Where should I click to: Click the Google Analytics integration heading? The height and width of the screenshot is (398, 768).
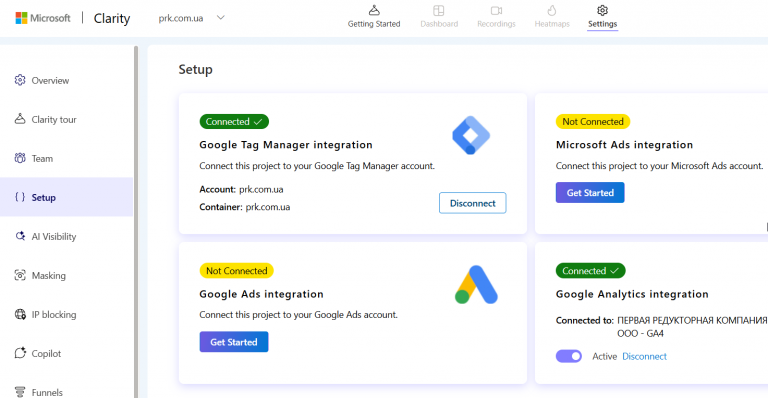(x=632, y=294)
